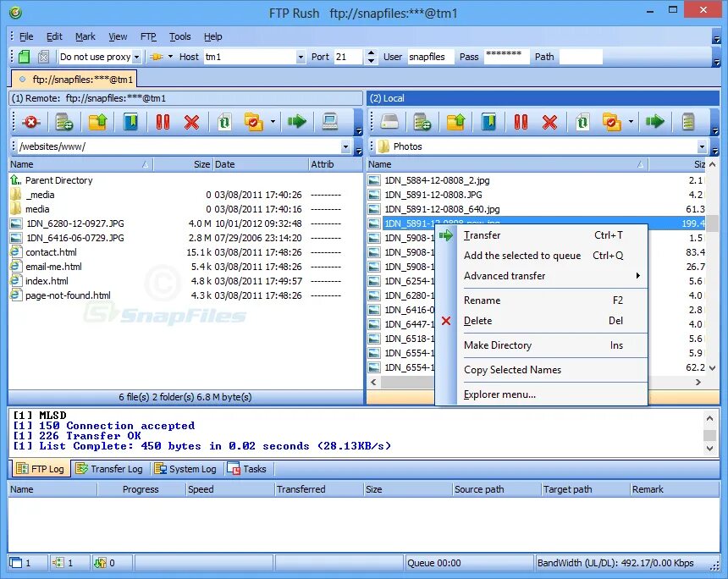Open the bookmark book icon in Local toolbar
728x579 pixels.
tap(489, 122)
